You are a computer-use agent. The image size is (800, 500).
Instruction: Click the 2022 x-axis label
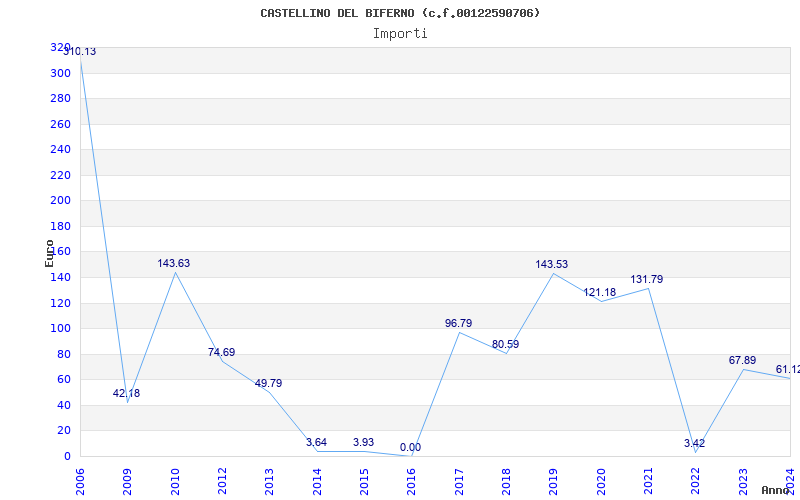[x=695, y=482]
